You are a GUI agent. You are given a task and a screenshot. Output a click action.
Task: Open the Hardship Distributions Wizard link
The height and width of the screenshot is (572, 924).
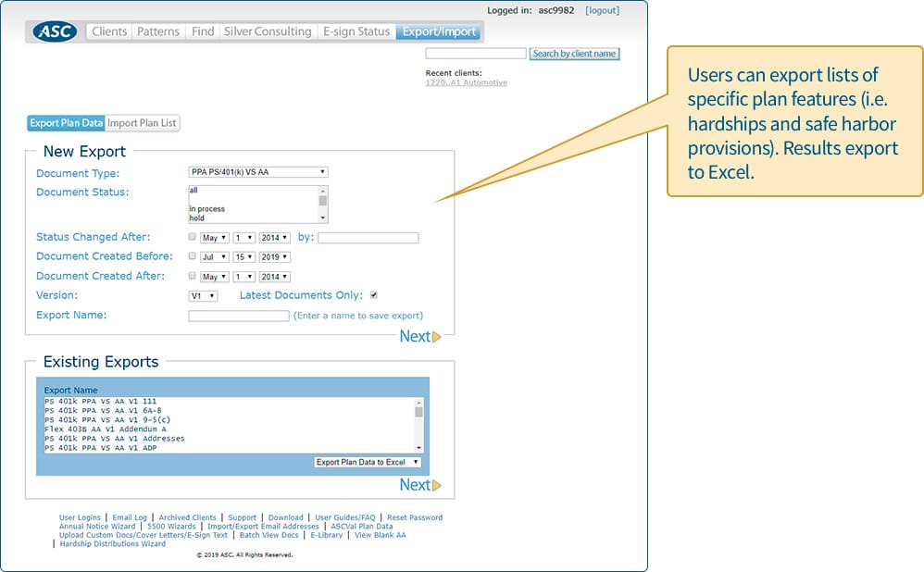click(x=113, y=544)
